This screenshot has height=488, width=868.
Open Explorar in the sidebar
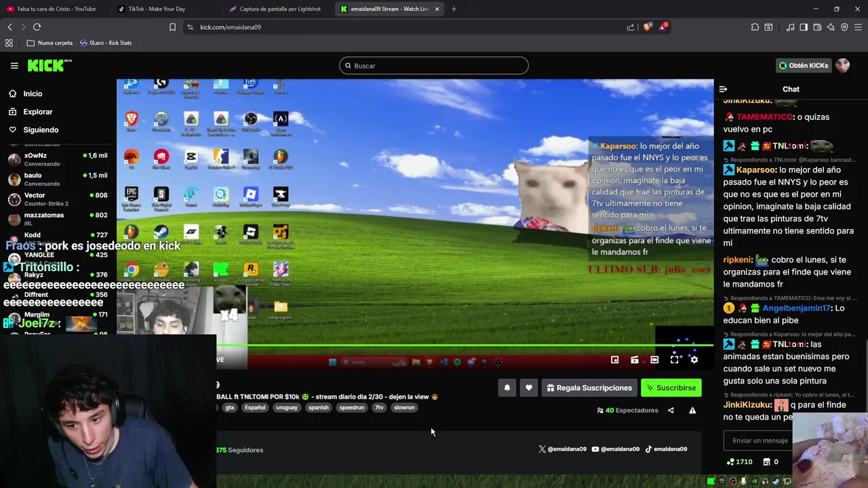pyautogui.click(x=37, y=112)
